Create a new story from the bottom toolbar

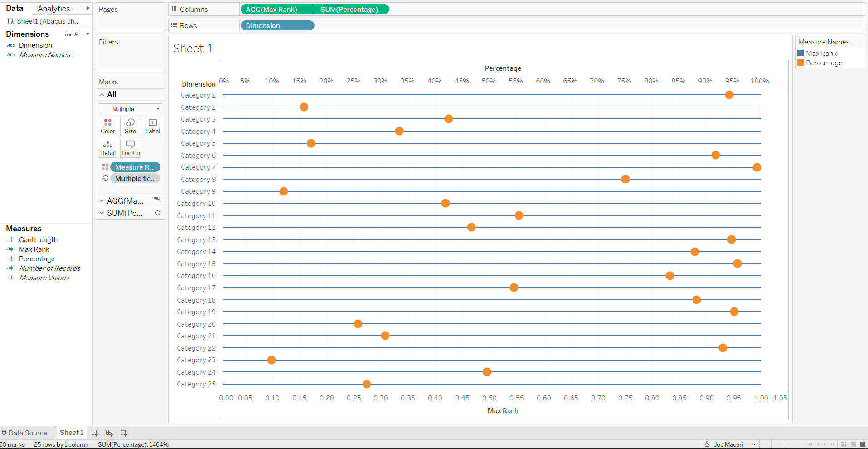[x=123, y=433]
